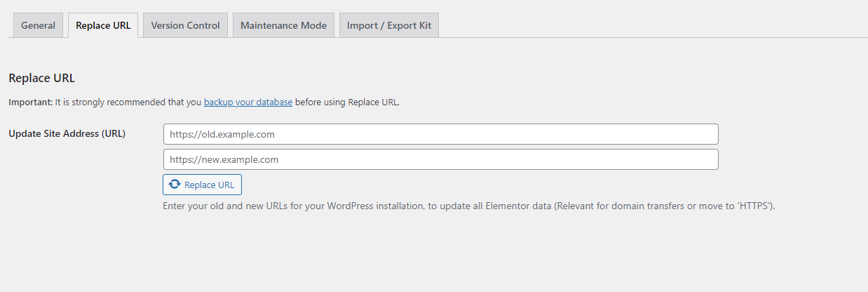This screenshot has height=292, width=868.
Task: Click "strongly recommended" in the warning sentence
Action: (116, 102)
